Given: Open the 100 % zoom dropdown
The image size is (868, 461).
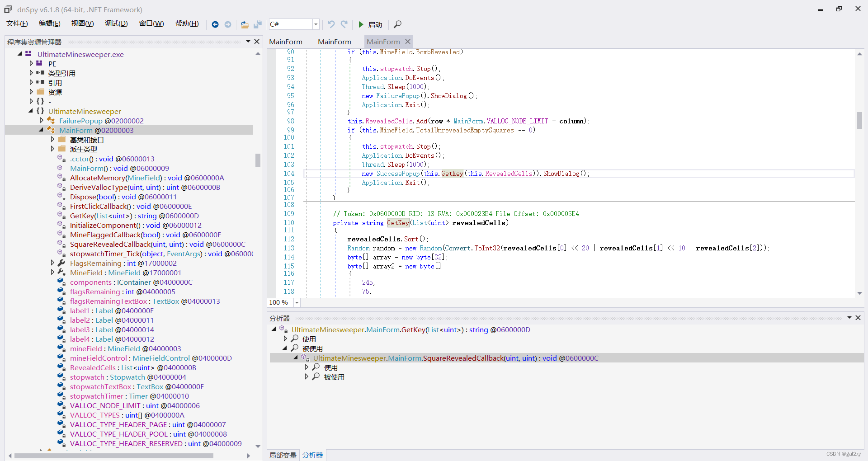Looking at the screenshot, I should coord(297,302).
